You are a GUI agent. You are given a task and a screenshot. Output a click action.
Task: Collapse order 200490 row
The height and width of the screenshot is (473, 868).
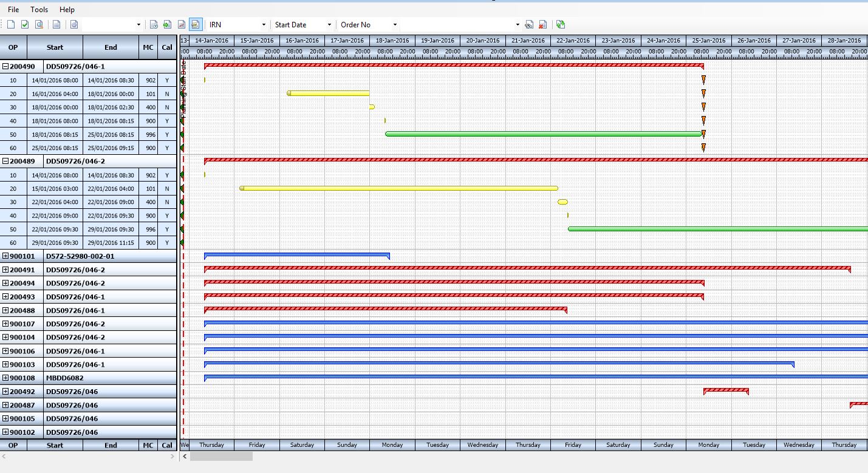pyautogui.click(x=5, y=66)
